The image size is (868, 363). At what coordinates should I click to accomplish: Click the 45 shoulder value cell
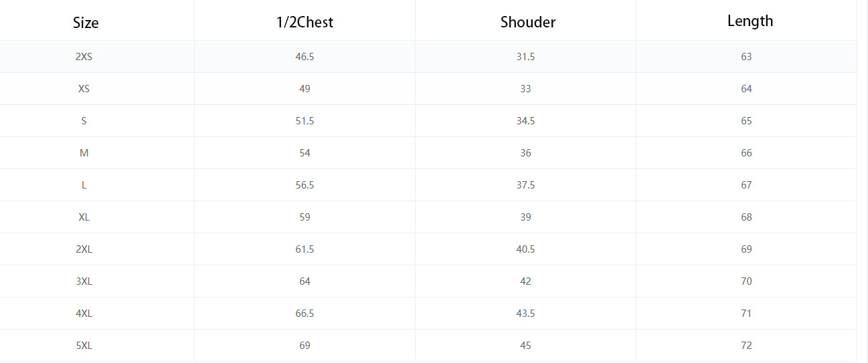525,346
